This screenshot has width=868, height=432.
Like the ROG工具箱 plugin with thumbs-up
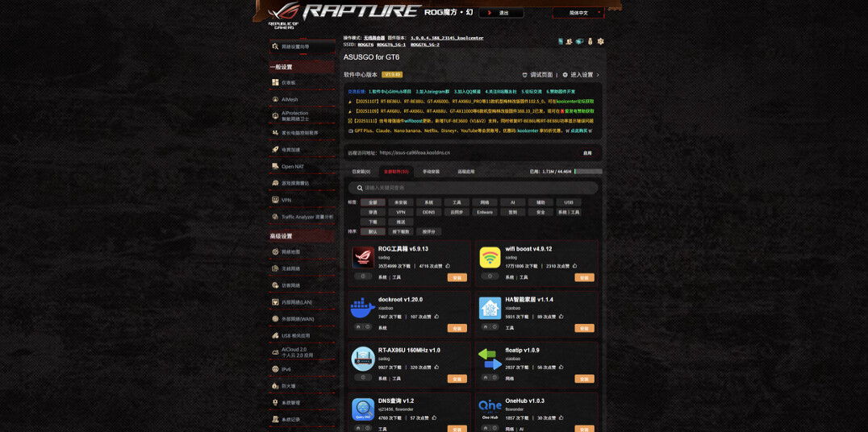tap(448, 266)
